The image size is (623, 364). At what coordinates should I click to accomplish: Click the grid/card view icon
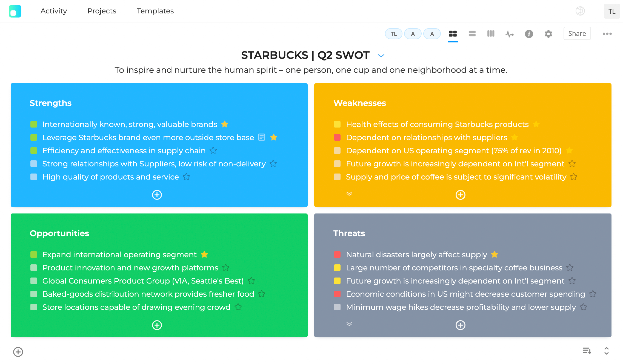[x=453, y=33]
